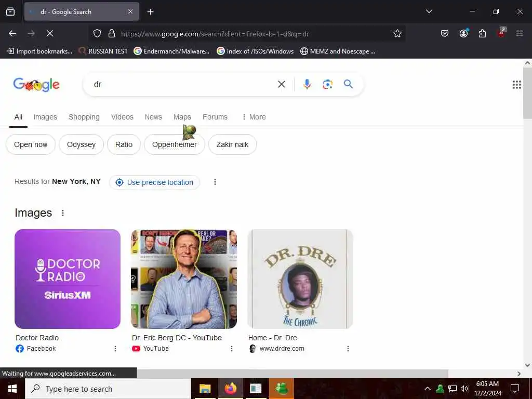Image resolution: width=532 pixels, height=399 pixels.
Task: Switch to the Maps tab
Action: coord(182,117)
